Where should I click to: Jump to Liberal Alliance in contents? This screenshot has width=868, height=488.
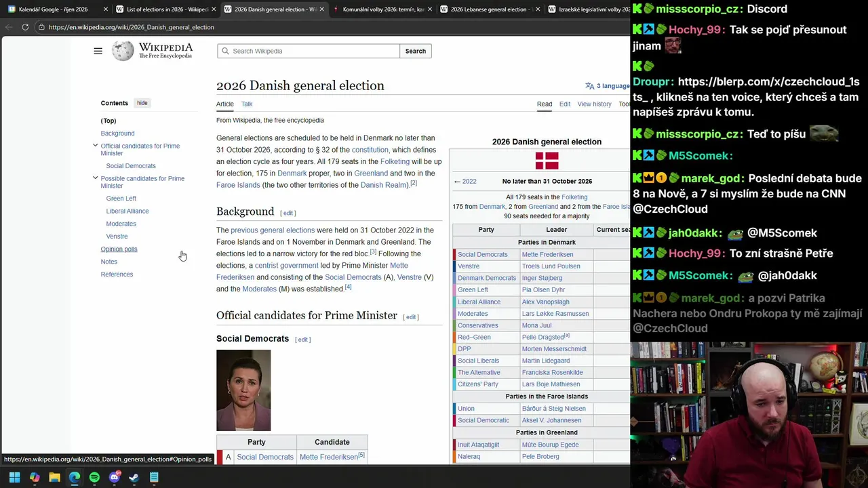[x=127, y=211]
